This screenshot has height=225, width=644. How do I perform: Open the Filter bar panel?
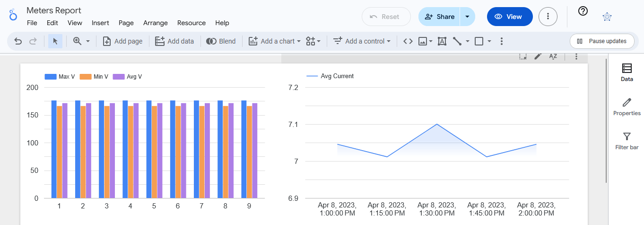[627, 141]
